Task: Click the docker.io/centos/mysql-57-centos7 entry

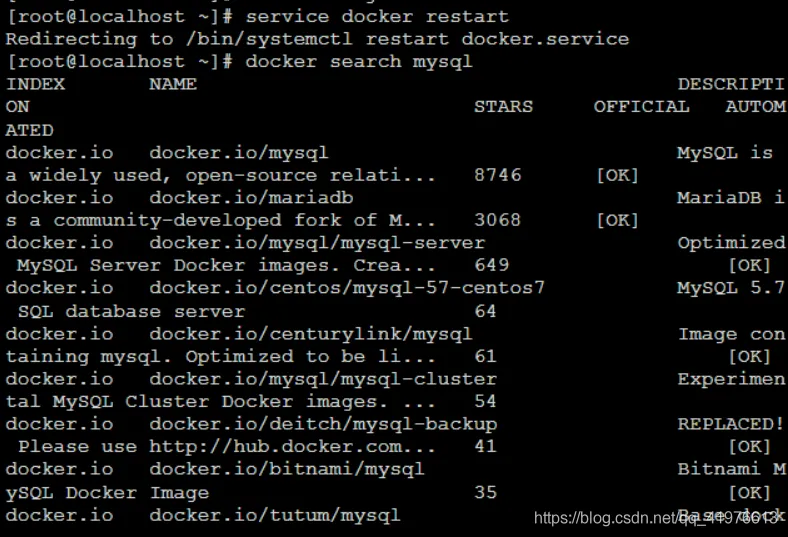Action: [347, 288]
